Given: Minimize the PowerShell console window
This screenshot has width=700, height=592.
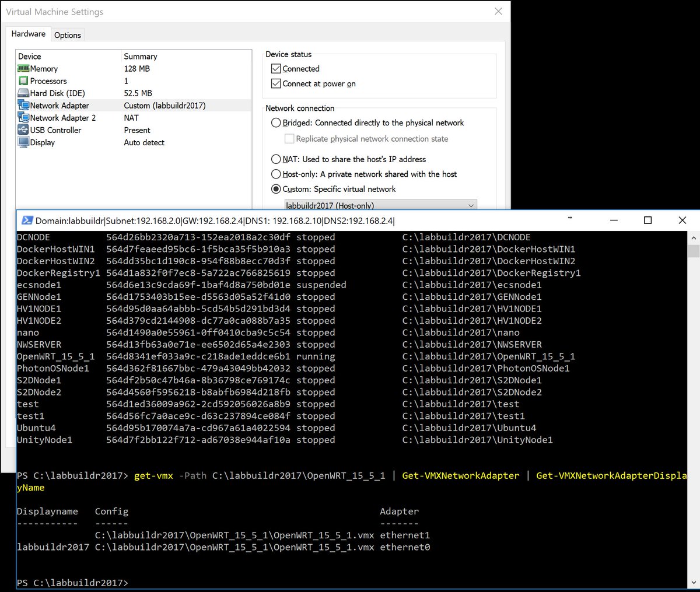Looking at the screenshot, I should (x=614, y=220).
